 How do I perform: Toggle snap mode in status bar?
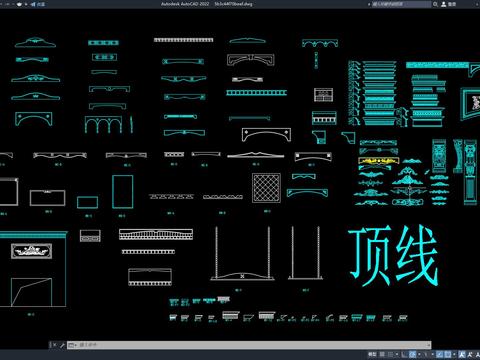[x=390, y=354]
